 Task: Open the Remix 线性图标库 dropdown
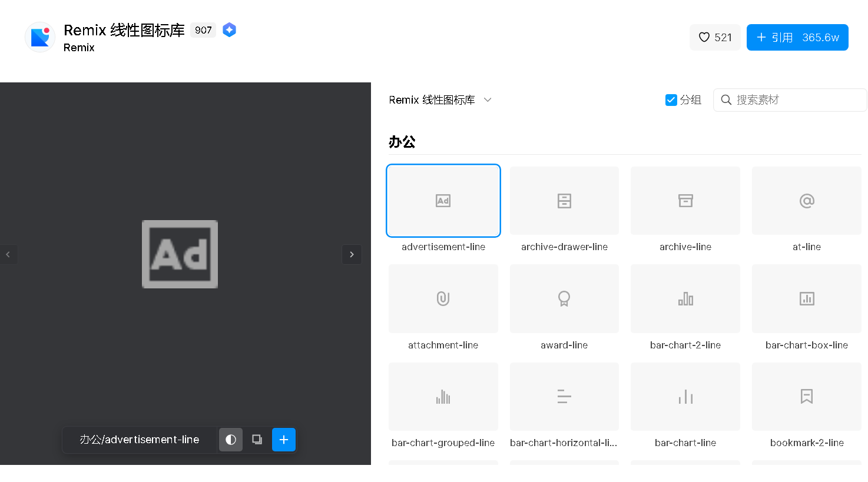pyautogui.click(x=440, y=100)
